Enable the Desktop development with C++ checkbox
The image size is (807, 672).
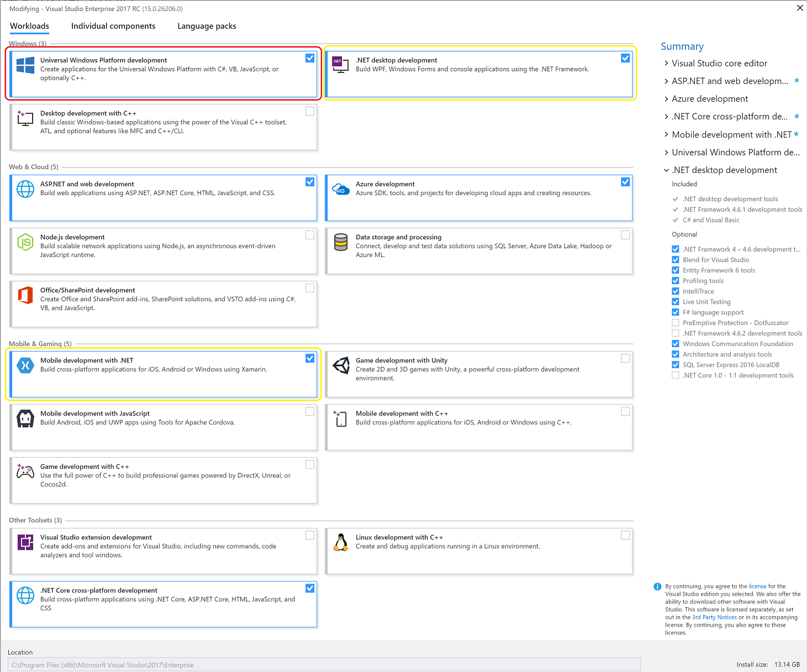310,111
